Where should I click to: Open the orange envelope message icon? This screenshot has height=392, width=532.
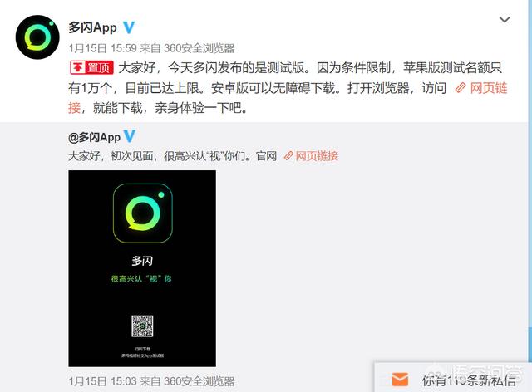click(400, 379)
